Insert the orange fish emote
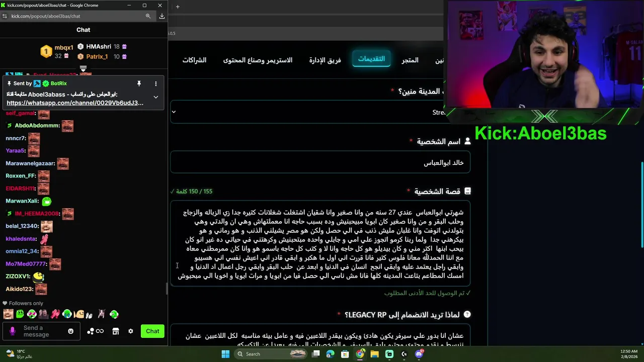 (x=79, y=315)
